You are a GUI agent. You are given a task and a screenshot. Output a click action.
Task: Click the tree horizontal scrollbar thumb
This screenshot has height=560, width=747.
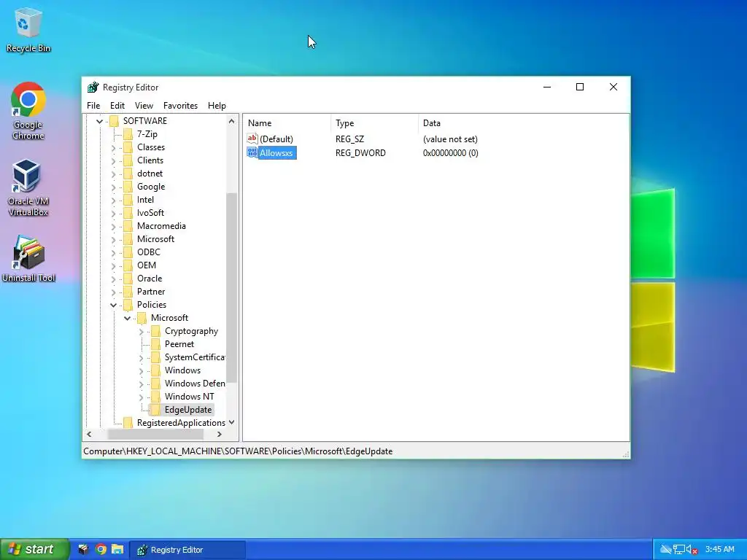tap(156, 435)
